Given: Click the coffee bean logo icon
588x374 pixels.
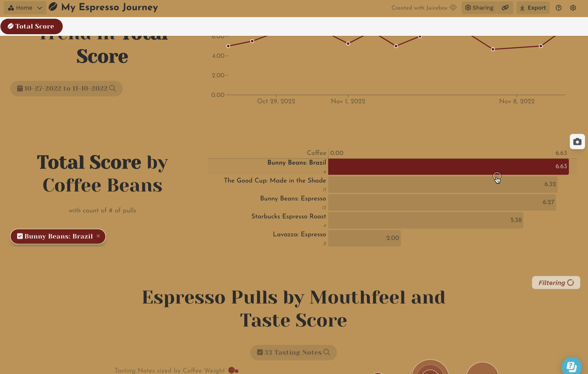Looking at the screenshot, I should pos(53,7).
